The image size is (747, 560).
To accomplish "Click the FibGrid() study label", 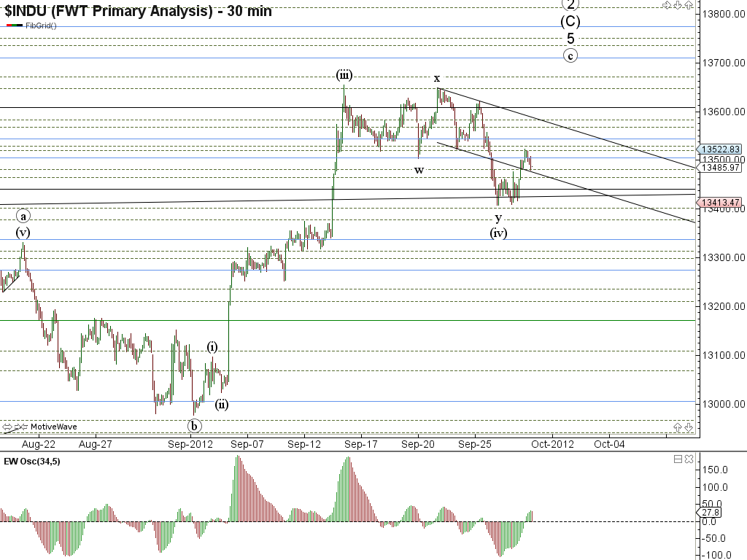I will point(41,26).
